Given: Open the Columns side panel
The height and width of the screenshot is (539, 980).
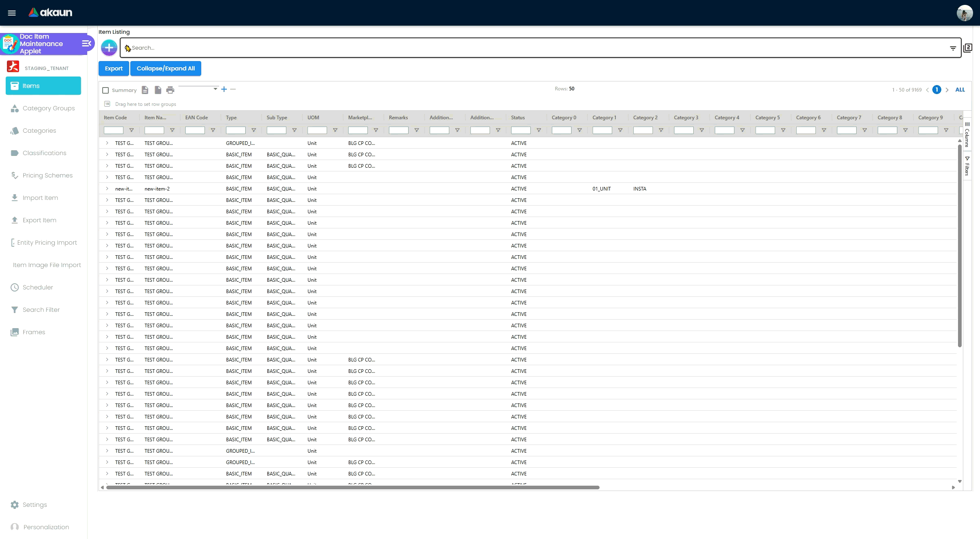Looking at the screenshot, I should (x=967, y=135).
